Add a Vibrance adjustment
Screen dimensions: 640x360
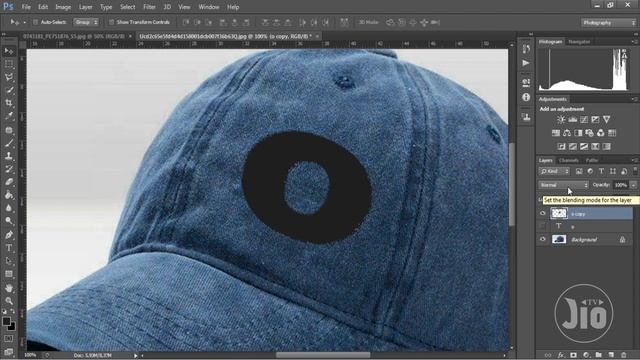point(607,120)
